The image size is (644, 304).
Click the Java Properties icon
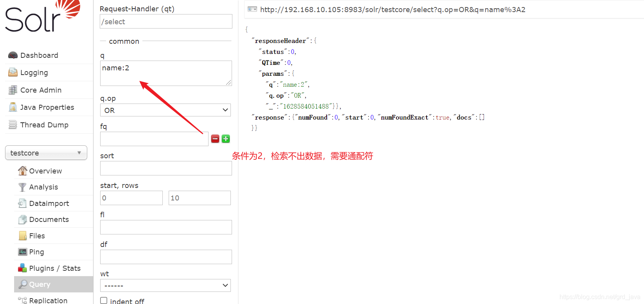tap(13, 107)
